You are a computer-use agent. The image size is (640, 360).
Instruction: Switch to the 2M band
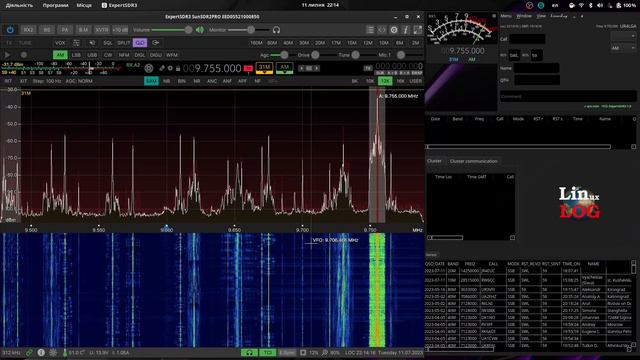[x=416, y=42]
